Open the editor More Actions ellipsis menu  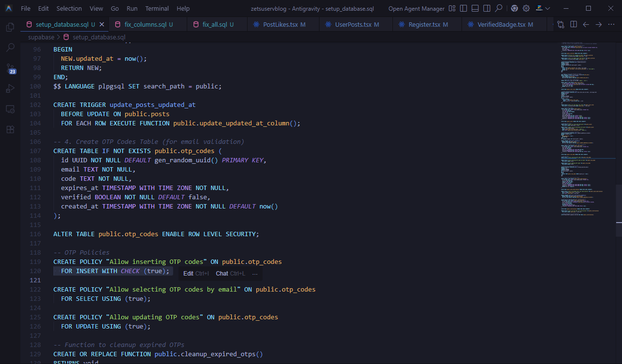(611, 24)
